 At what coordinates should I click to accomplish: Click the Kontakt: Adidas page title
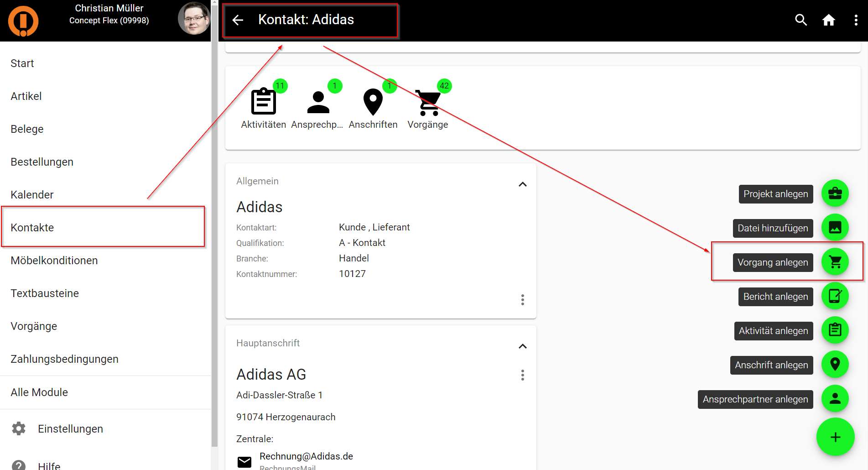[x=306, y=20]
